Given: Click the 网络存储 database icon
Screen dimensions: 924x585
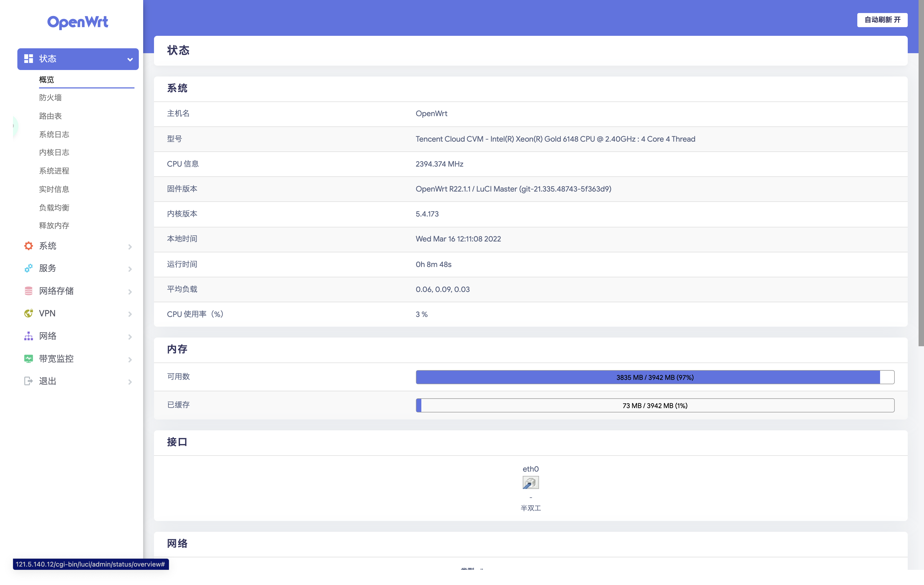Looking at the screenshot, I should tap(28, 291).
